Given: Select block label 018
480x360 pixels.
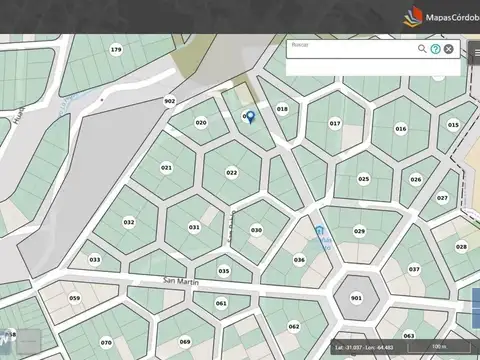Looking at the screenshot, I should (x=282, y=109).
